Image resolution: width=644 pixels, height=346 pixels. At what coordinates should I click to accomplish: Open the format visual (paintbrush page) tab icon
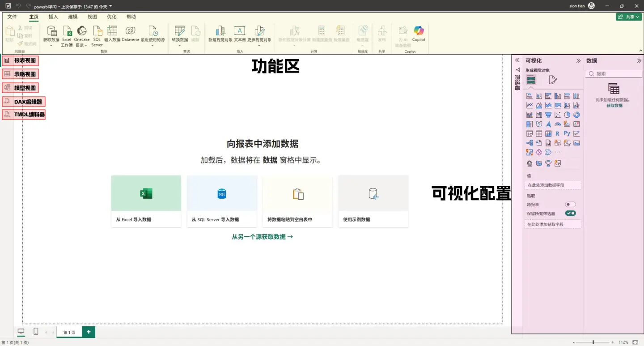553,80
